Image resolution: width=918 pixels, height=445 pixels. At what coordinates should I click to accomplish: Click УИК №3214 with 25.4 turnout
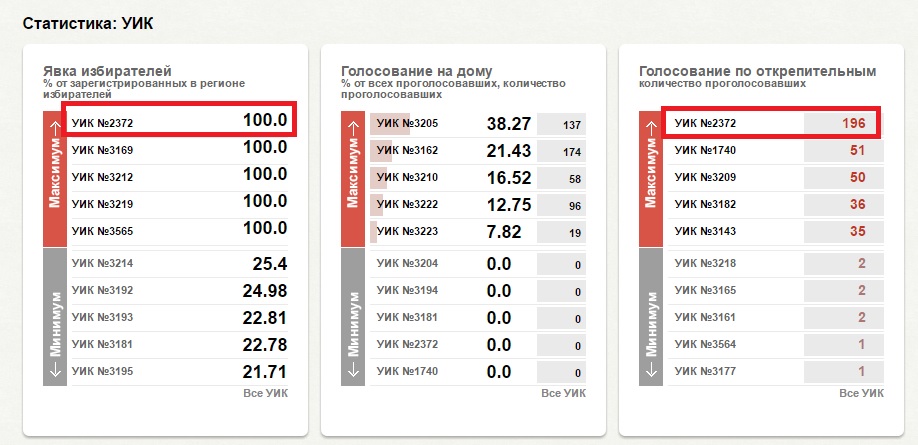coord(103,263)
